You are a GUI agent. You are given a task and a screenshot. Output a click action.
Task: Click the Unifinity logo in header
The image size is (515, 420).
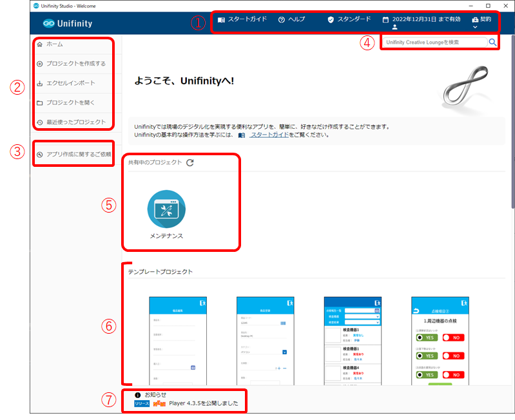coord(68,24)
